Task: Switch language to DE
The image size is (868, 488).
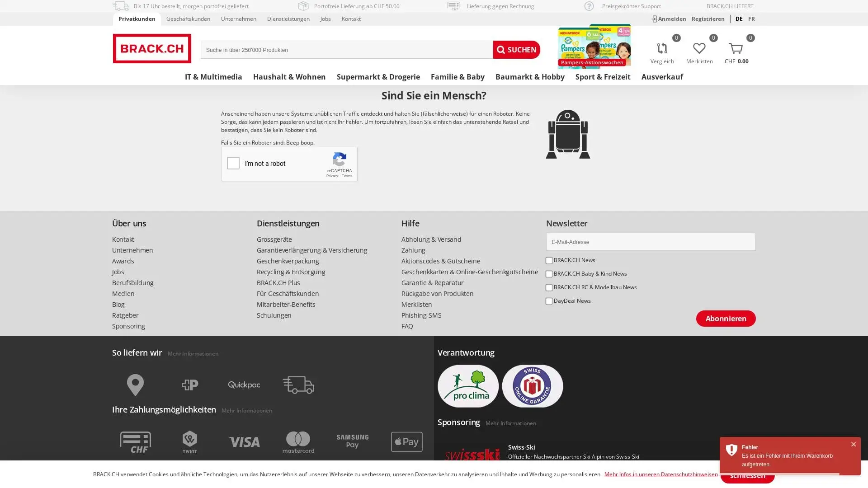Action: click(x=739, y=19)
